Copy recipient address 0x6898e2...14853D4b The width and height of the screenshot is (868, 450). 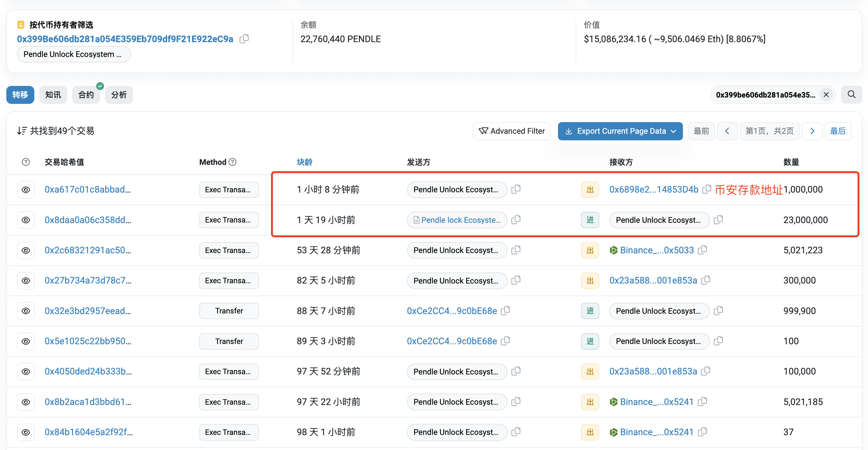pyautogui.click(x=706, y=189)
